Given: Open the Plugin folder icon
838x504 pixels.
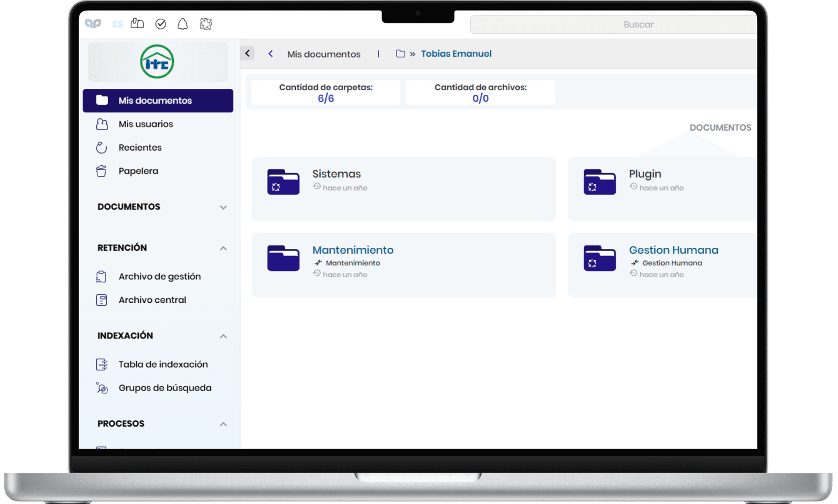Looking at the screenshot, I should pyautogui.click(x=599, y=182).
